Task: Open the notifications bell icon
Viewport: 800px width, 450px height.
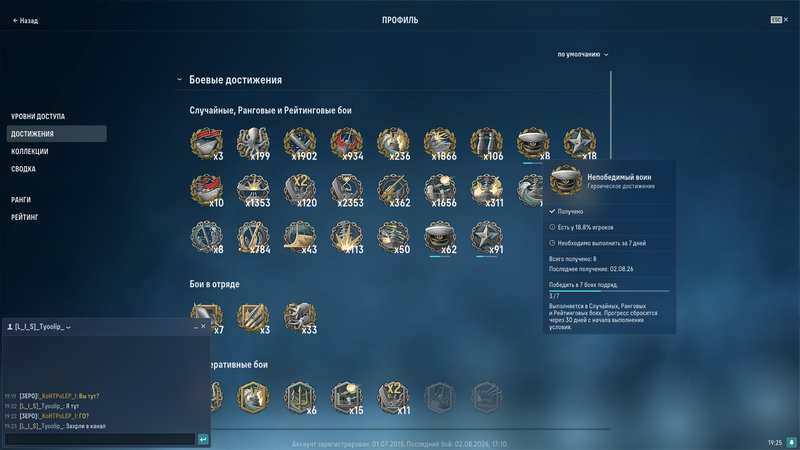Action: pos(791,442)
